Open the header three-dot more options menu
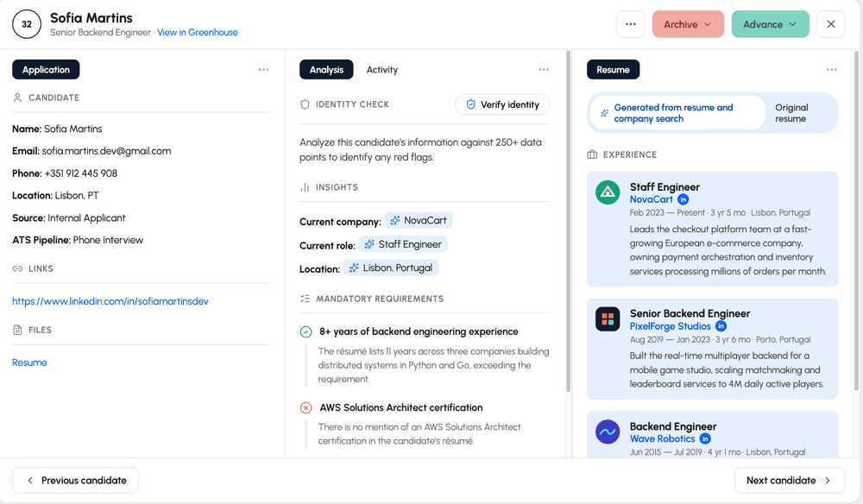This screenshot has width=863, height=504. [630, 24]
